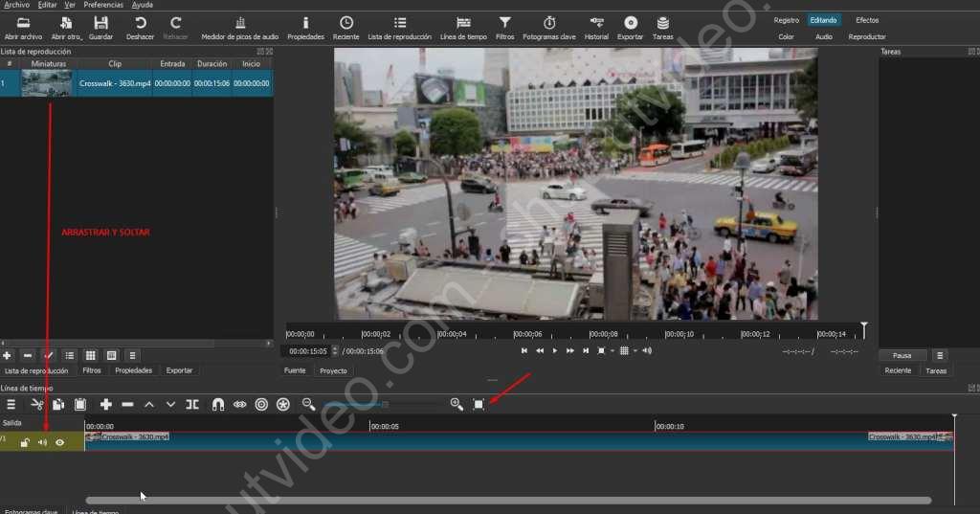Zoom in the timeline with magnifier
Image resolution: width=980 pixels, height=514 pixels.
tap(457, 405)
